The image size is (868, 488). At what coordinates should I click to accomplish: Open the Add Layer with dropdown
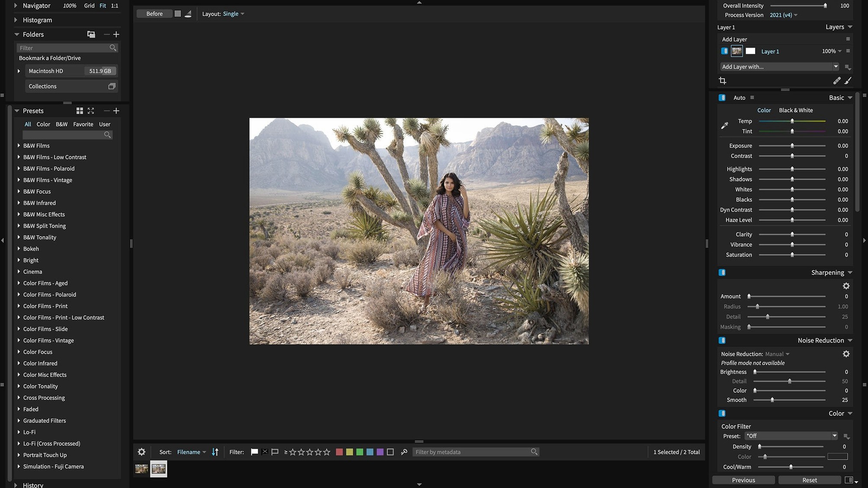tap(780, 67)
